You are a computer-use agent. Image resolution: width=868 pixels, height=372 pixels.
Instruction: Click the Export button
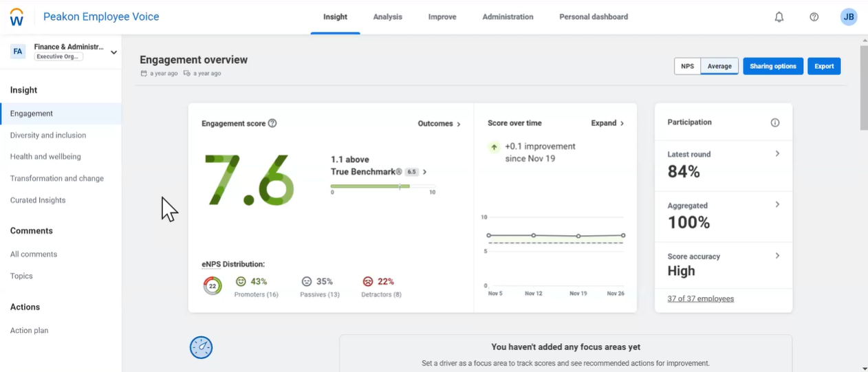click(824, 66)
